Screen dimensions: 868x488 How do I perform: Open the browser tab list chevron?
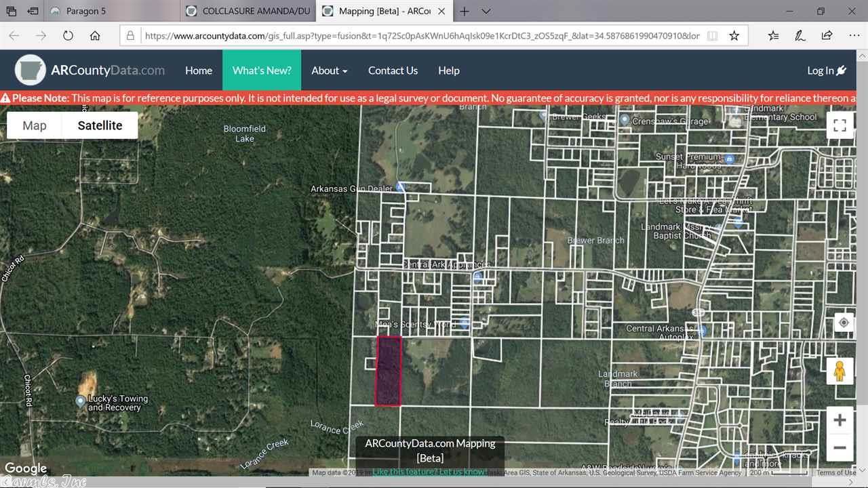486,11
